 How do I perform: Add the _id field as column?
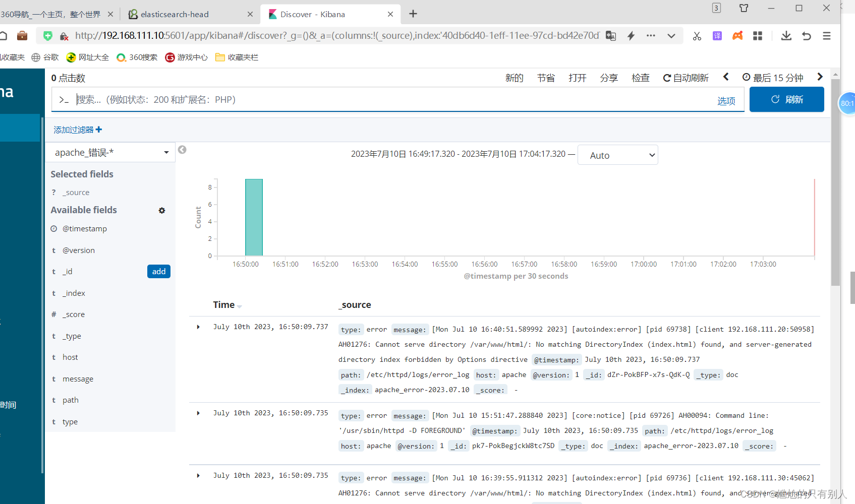(x=159, y=271)
